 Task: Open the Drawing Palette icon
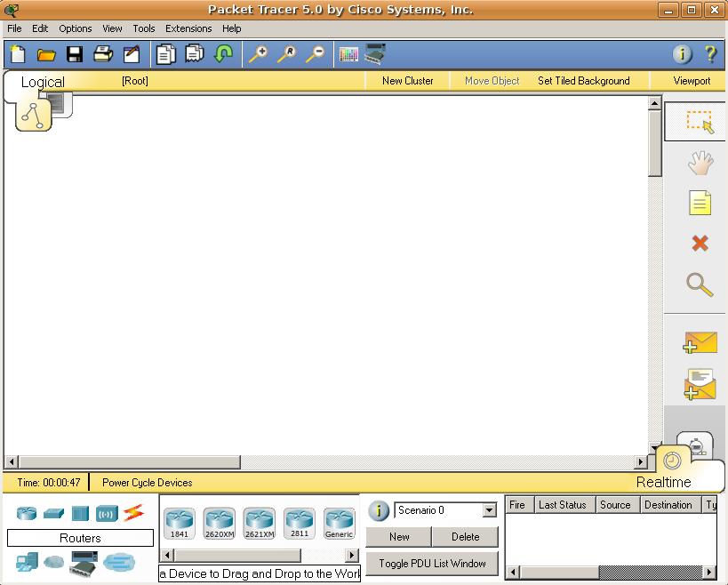tap(348, 54)
